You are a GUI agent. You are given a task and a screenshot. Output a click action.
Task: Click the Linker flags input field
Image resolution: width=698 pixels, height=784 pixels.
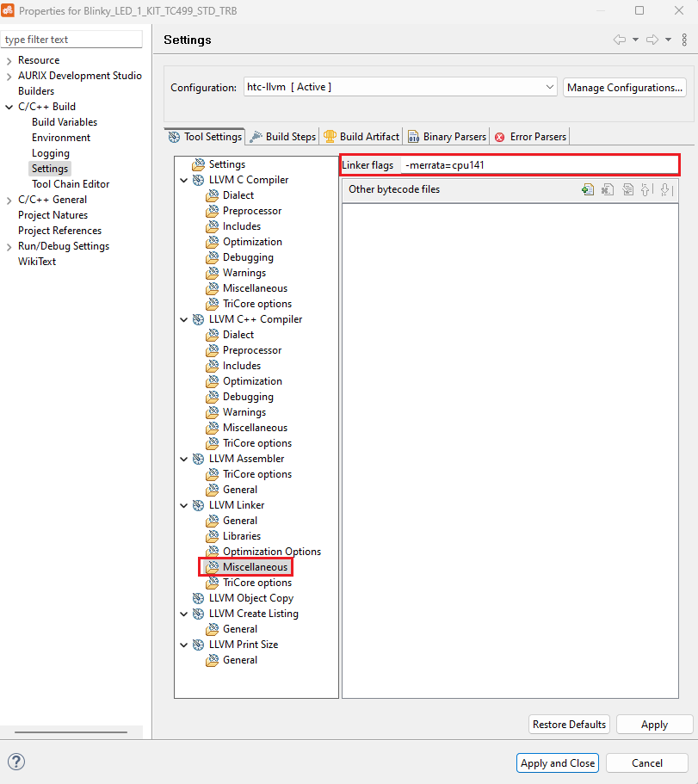[x=539, y=164]
